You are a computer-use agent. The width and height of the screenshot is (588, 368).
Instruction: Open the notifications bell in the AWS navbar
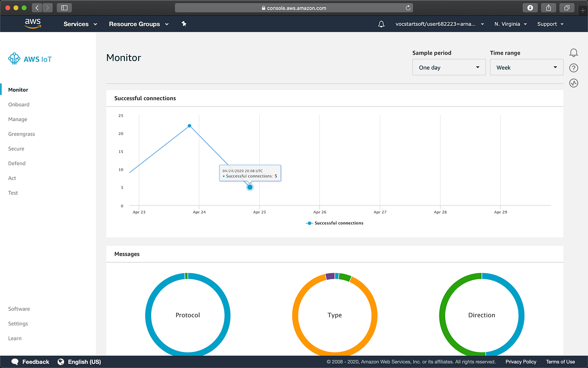click(381, 24)
